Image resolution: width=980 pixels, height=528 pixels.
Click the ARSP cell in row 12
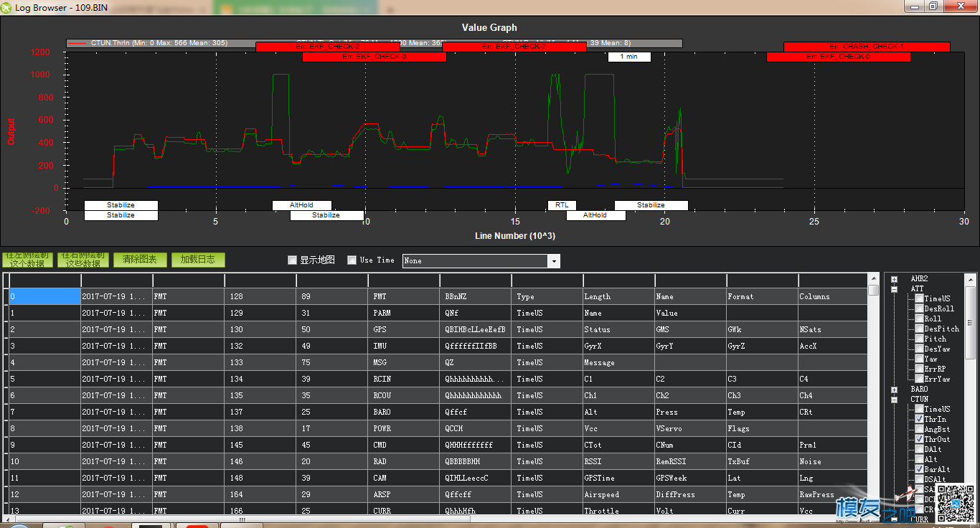pyautogui.click(x=404, y=494)
